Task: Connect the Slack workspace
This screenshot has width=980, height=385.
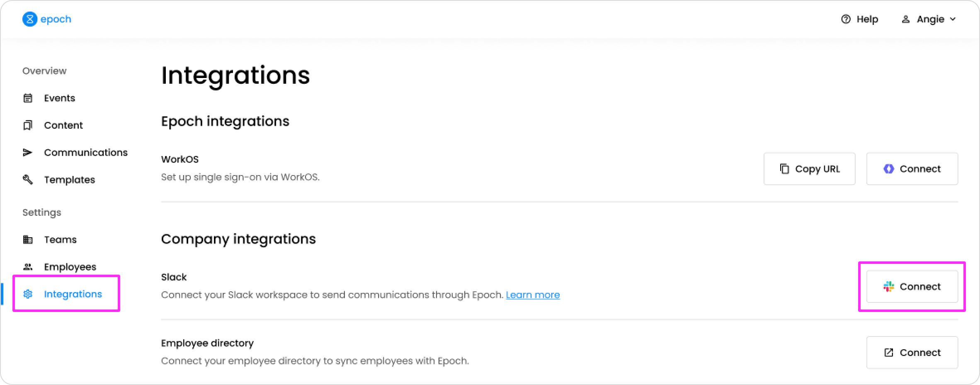Action: point(912,286)
